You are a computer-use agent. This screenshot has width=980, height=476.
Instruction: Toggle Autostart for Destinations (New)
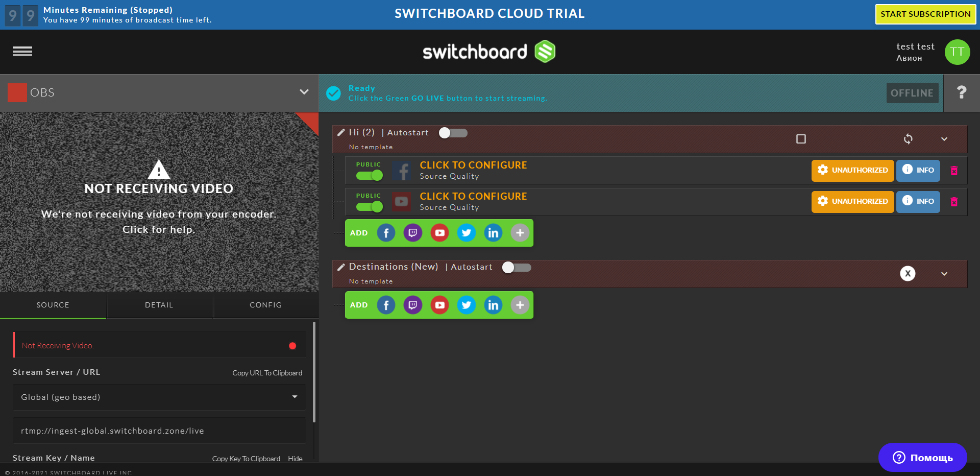coord(517,267)
